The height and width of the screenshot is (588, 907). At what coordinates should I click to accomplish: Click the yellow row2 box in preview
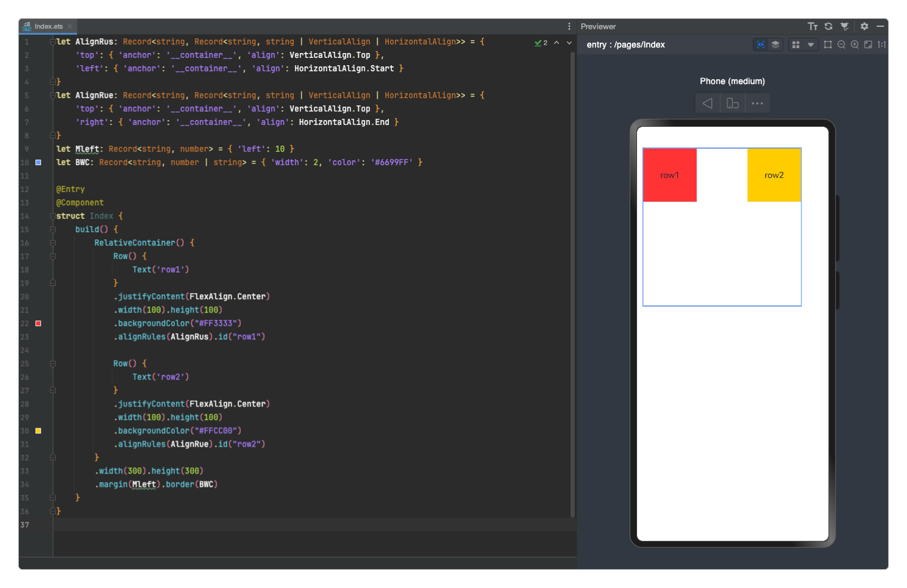774,175
